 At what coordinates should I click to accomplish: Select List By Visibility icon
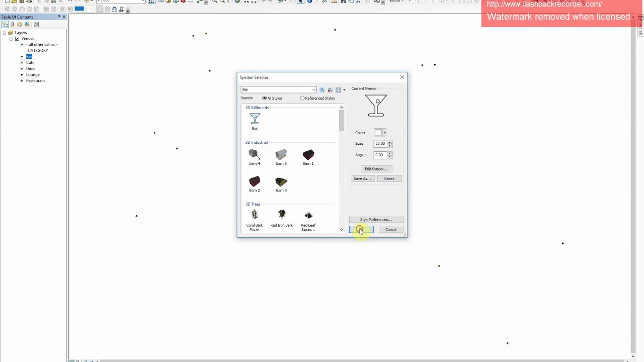(x=20, y=24)
